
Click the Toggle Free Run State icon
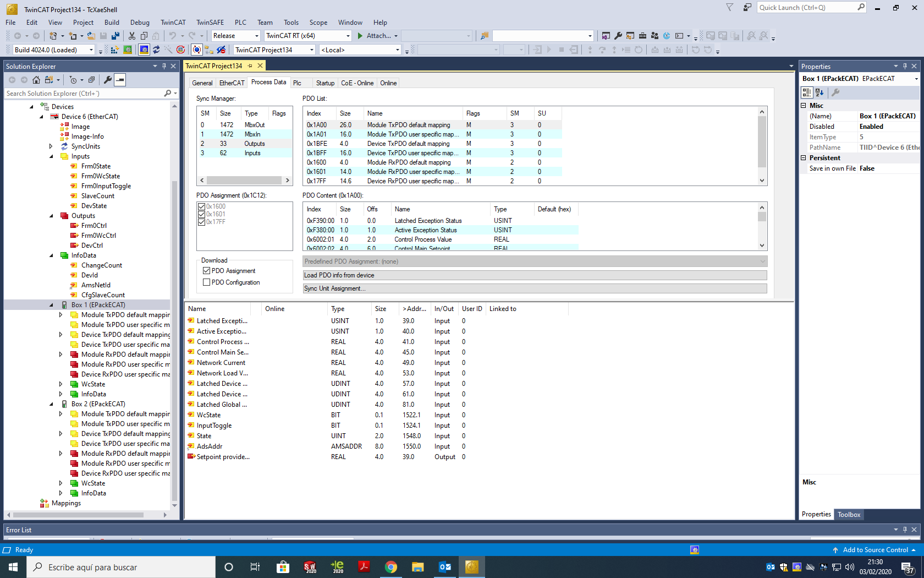point(180,50)
